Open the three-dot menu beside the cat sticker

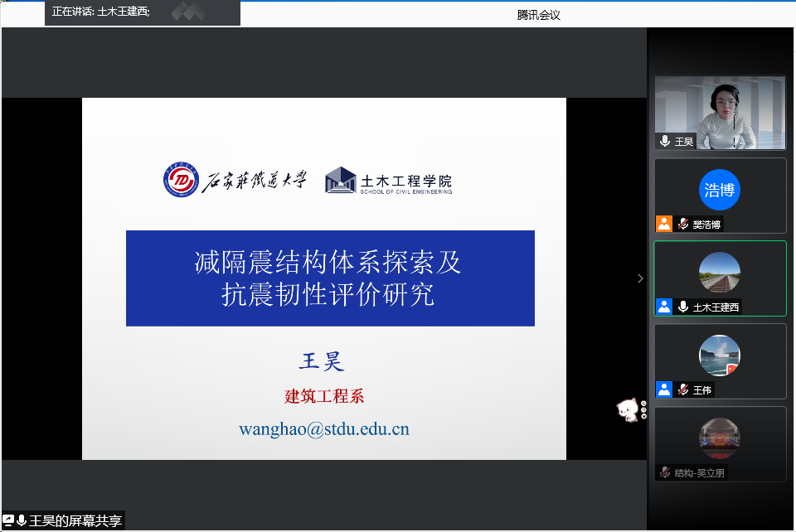coord(643,409)
